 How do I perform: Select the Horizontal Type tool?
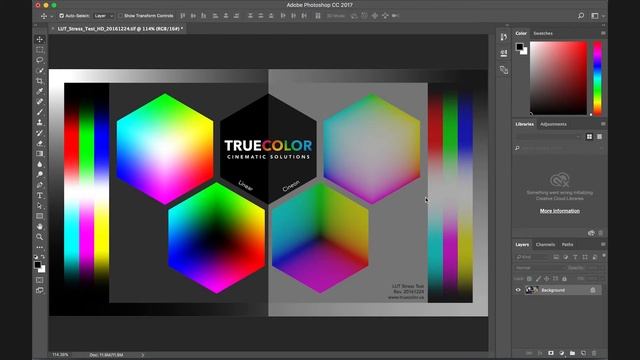tap(40, 196)
